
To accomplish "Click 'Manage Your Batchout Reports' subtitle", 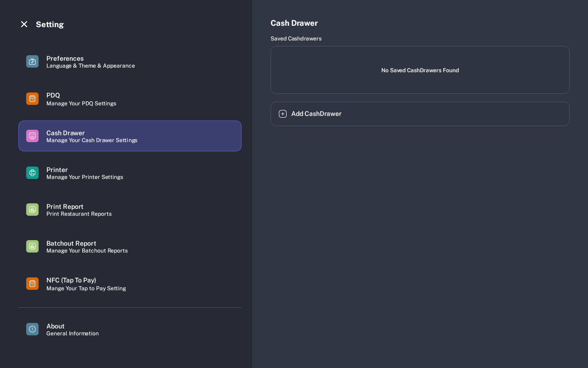I will point(87,251).
